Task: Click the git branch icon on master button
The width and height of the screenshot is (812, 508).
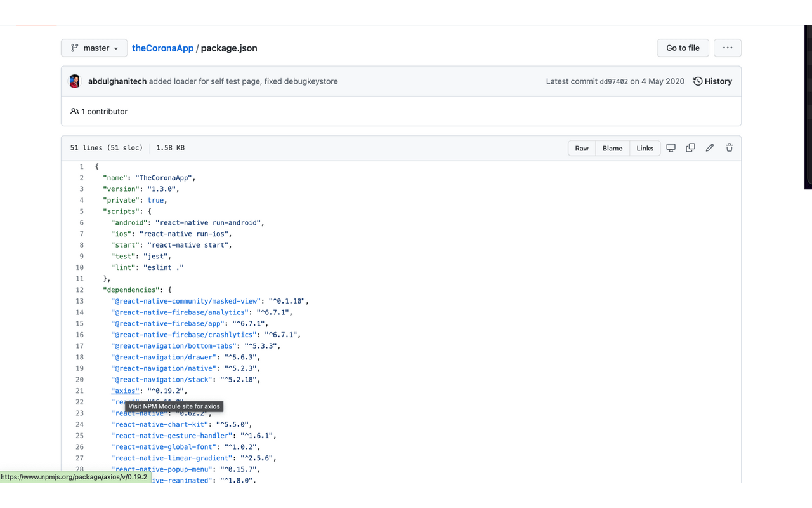Action: (75, 48)
